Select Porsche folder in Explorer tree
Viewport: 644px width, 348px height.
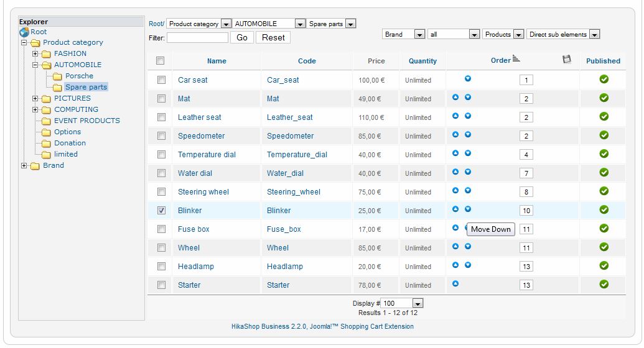pyautogui.click(x=79, y=76)
